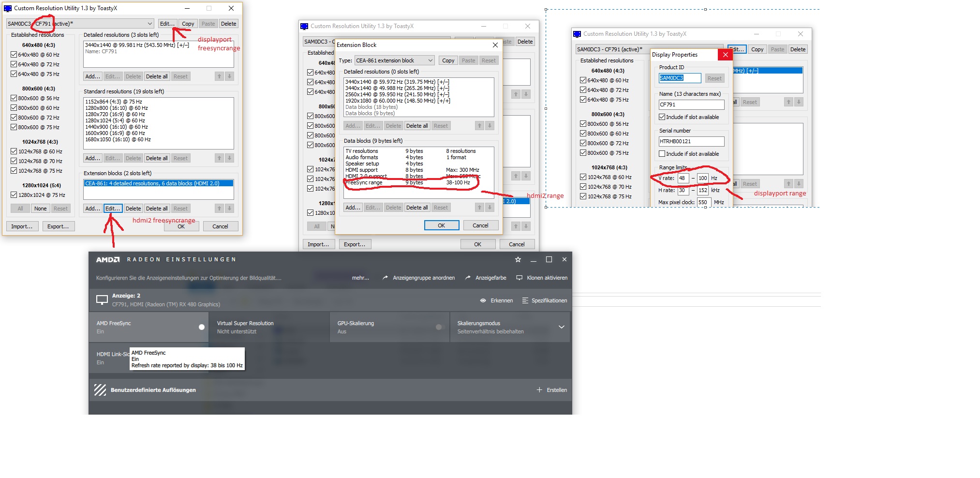This screenshot has width=980, height=478.
Task: Uncheck name Include if slot available
Action: tap(662, 117)
